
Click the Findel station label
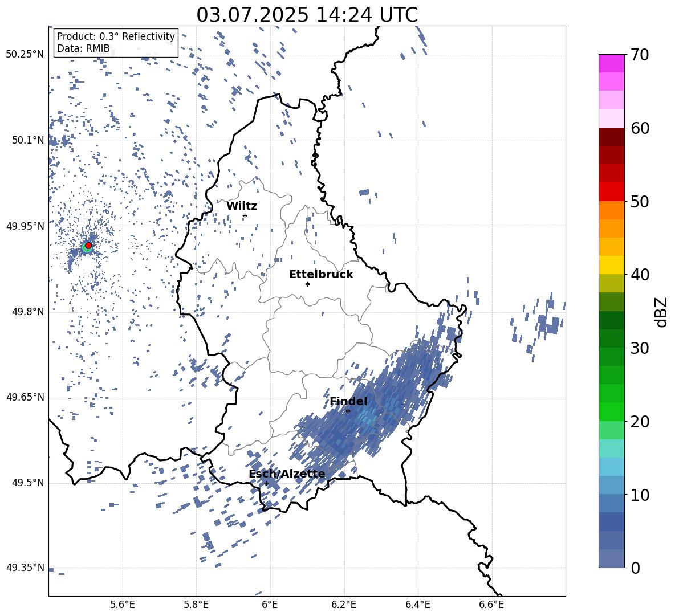tap(349, 401)
